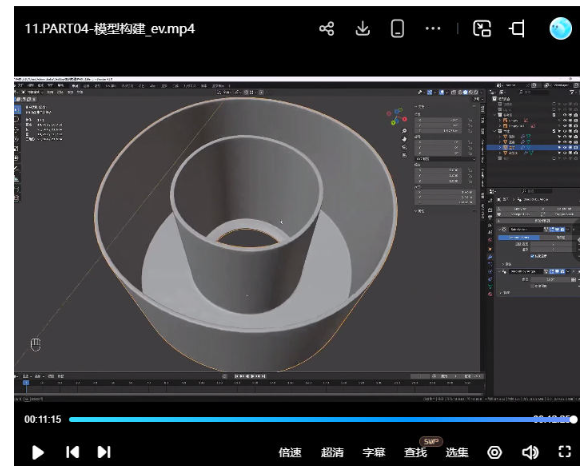Open the 字幕 subtitles option
The height and width of the screenshot is (475, 584).
pos(374,452)
